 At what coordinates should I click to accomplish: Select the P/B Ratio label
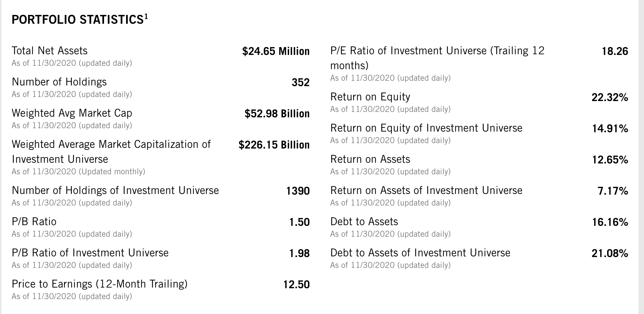pyautogui.click(x=34, y=222)
